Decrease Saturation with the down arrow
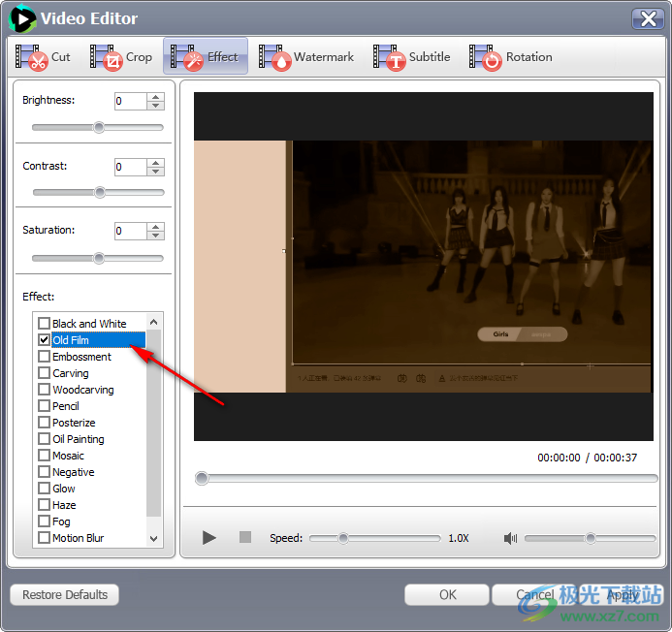672x632 pixels. click(x=155, y=236)
